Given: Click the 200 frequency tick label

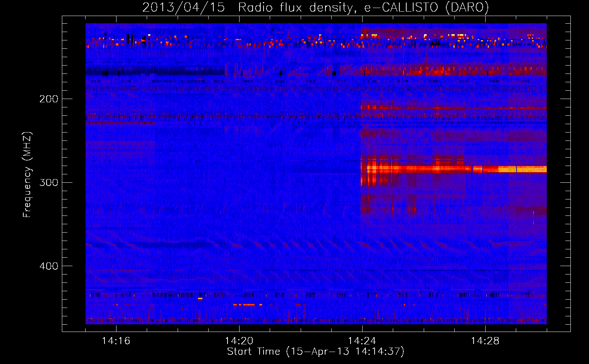Looking at the screenshot, I should 49,99.
